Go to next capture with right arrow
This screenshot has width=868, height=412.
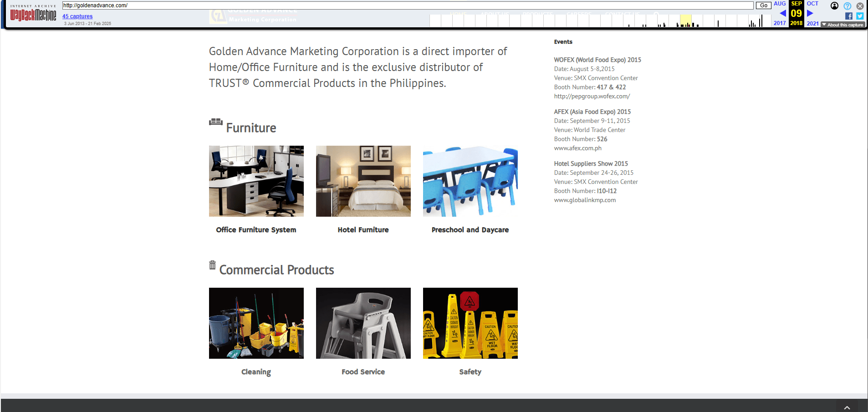[810, 13]
